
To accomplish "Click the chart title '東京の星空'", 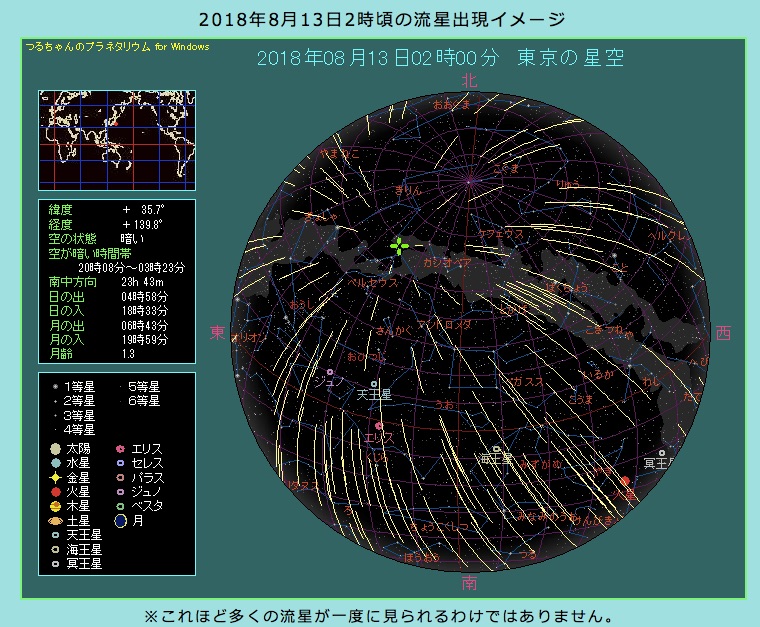I will [x=570, y=58].
